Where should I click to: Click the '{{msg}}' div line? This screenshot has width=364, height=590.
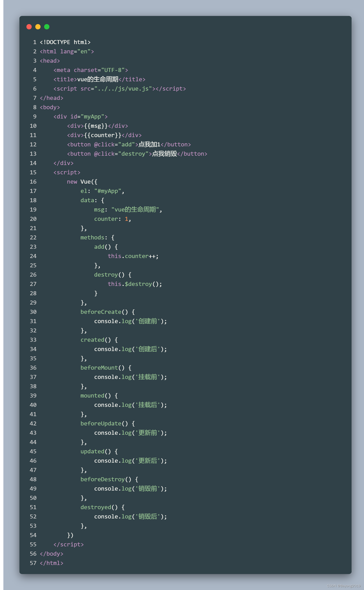[x=98, y=126]
